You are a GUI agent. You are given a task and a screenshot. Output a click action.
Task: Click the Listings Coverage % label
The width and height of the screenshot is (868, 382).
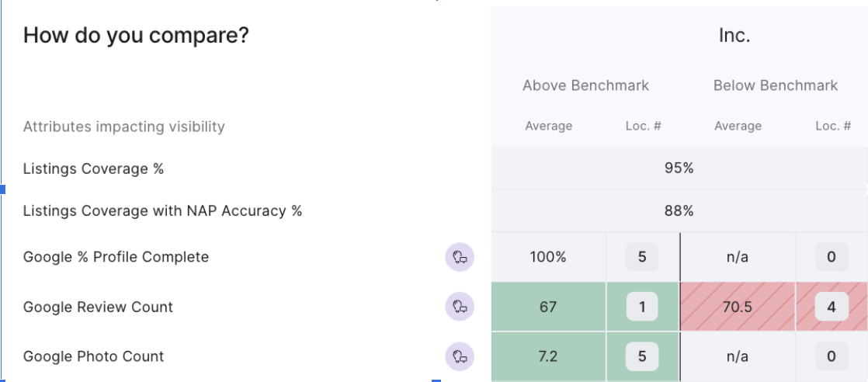(93, 168)
